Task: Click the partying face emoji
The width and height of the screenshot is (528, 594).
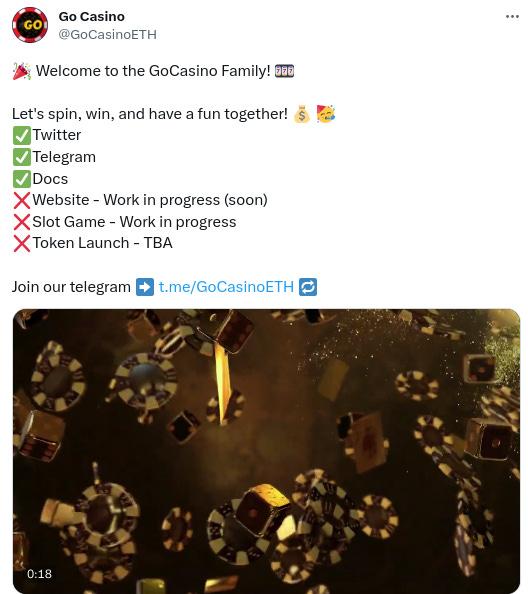Action: (326, 114)
